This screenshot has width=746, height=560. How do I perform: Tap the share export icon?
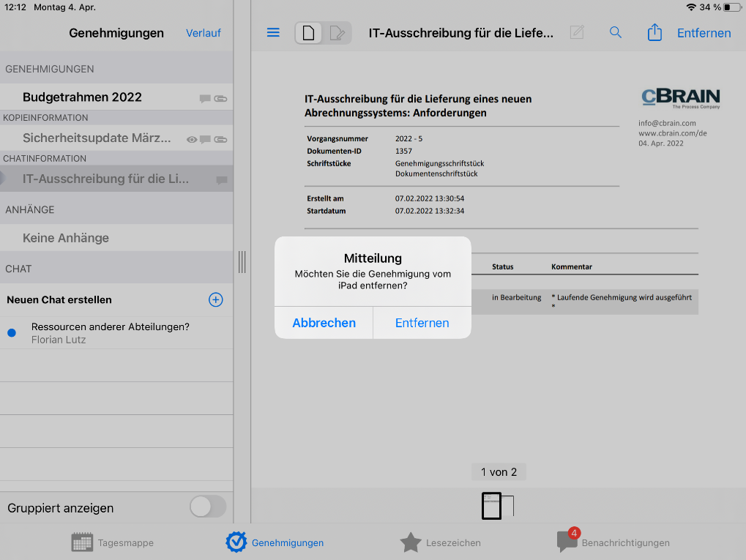(x=654, y=33)
